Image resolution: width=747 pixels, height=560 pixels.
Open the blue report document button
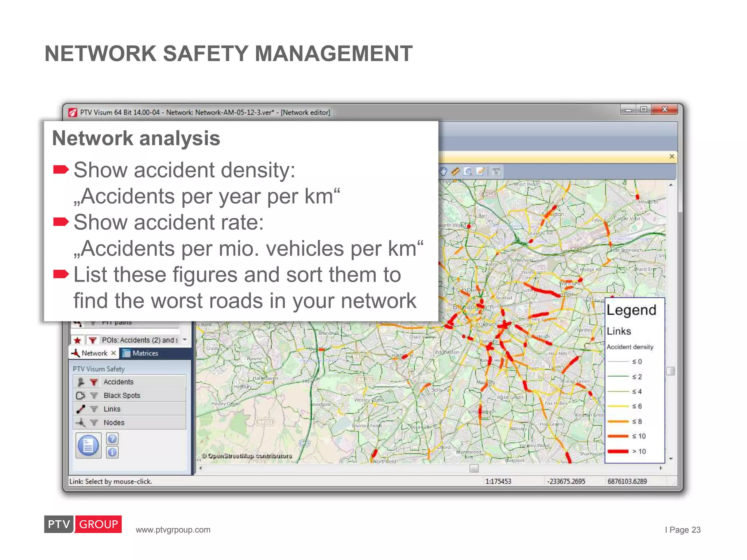(x=88, y=445)
